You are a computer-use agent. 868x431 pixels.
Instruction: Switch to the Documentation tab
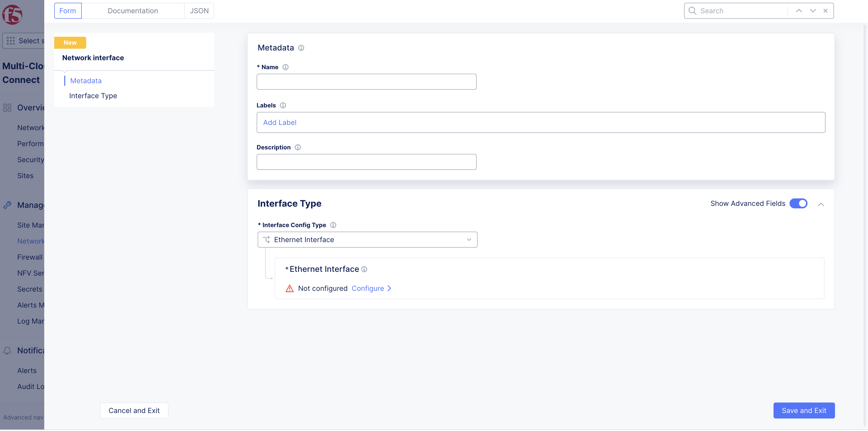133,11
